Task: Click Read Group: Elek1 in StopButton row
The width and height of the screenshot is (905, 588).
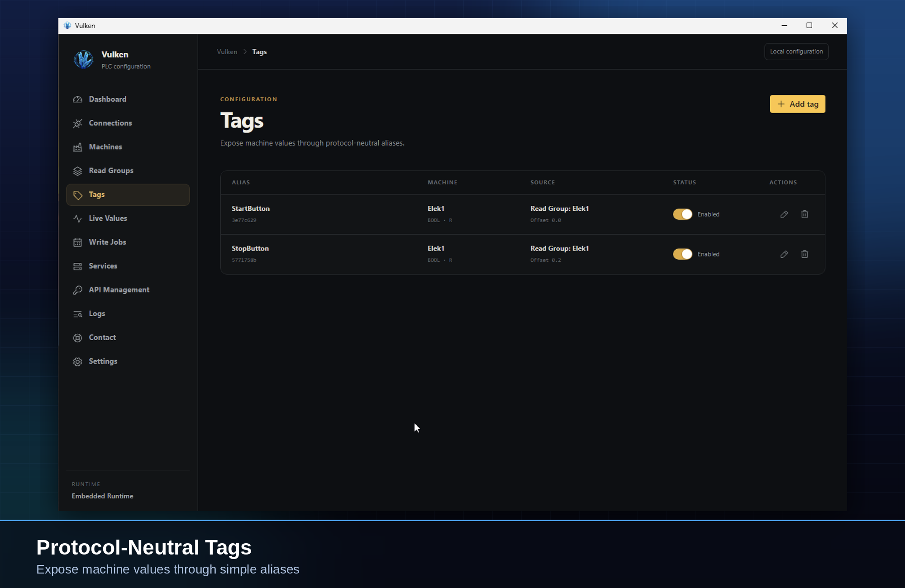Action: coord(560,248)
